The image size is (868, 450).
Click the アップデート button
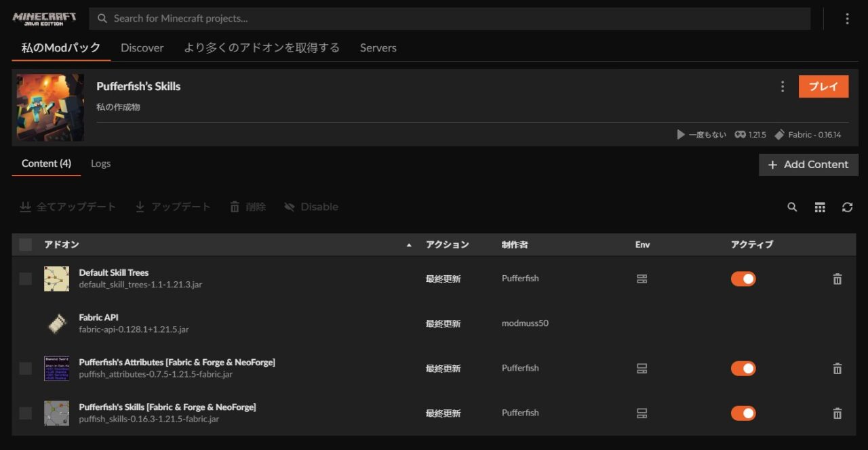173,207
